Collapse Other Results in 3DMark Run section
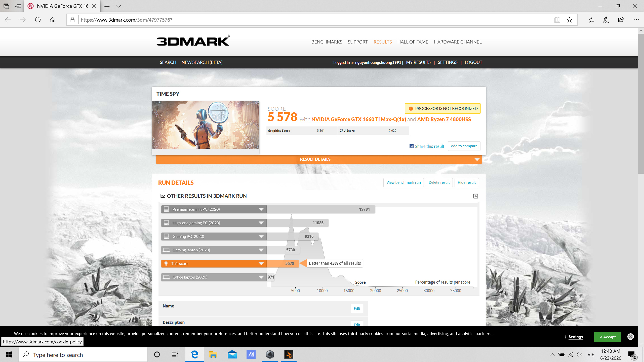Screen dimensions: 644x362 pyautogui.click(x=475, y=196)
